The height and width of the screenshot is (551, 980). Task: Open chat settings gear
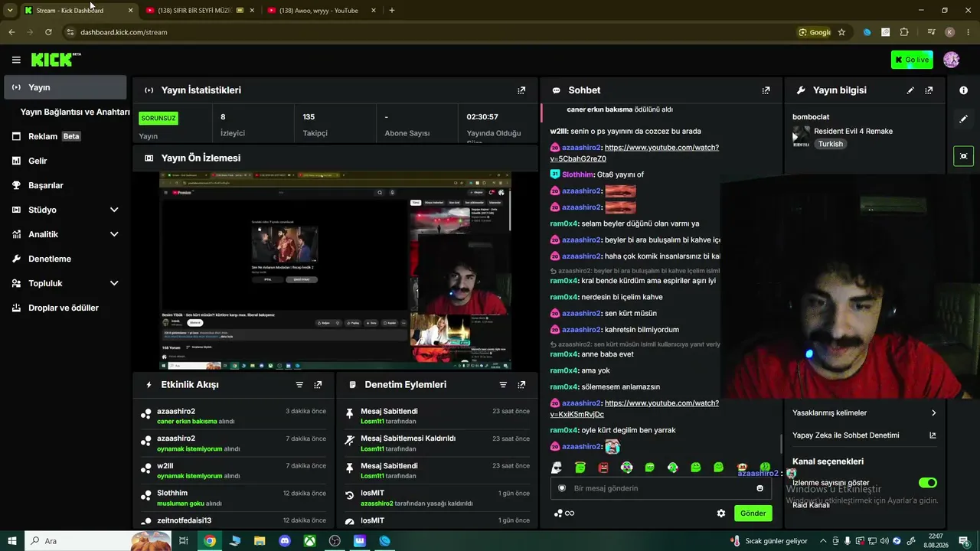(x=720, y=514)
